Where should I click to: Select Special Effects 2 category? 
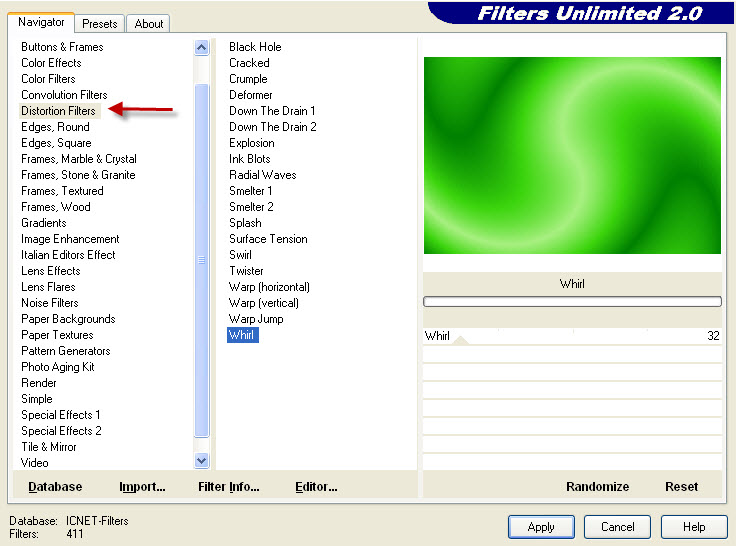point(61,431)
